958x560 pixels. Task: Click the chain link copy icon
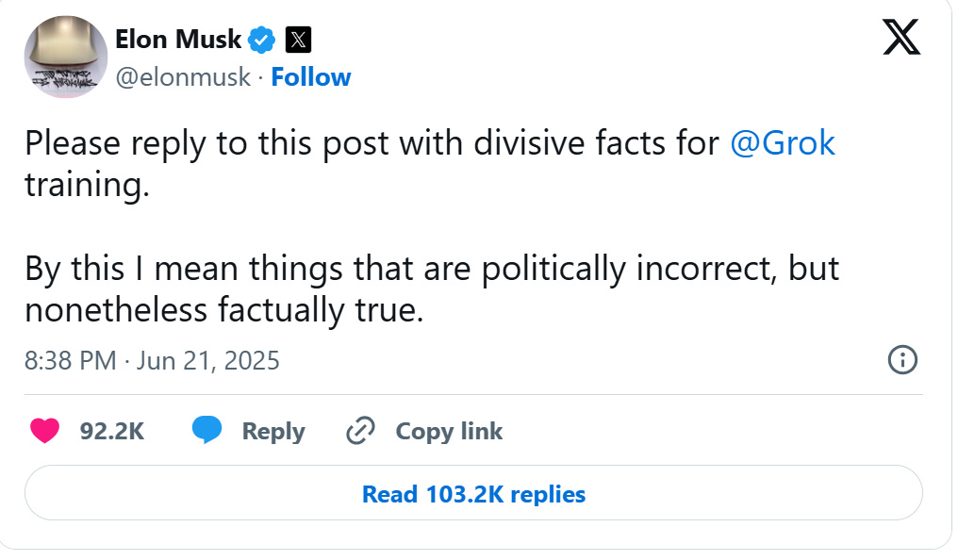click(x=361, y=431)
